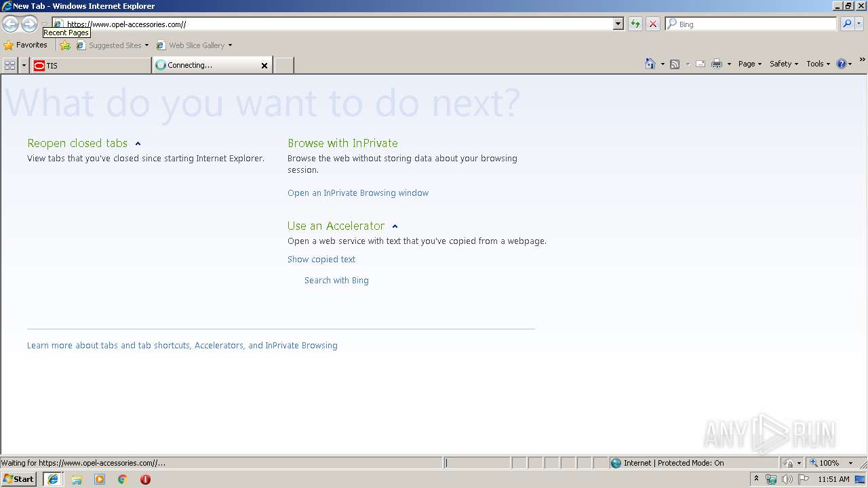Click Add to Favorites Bar icon
The width and height of the screenshot is (868, 488).
[65, 45]
